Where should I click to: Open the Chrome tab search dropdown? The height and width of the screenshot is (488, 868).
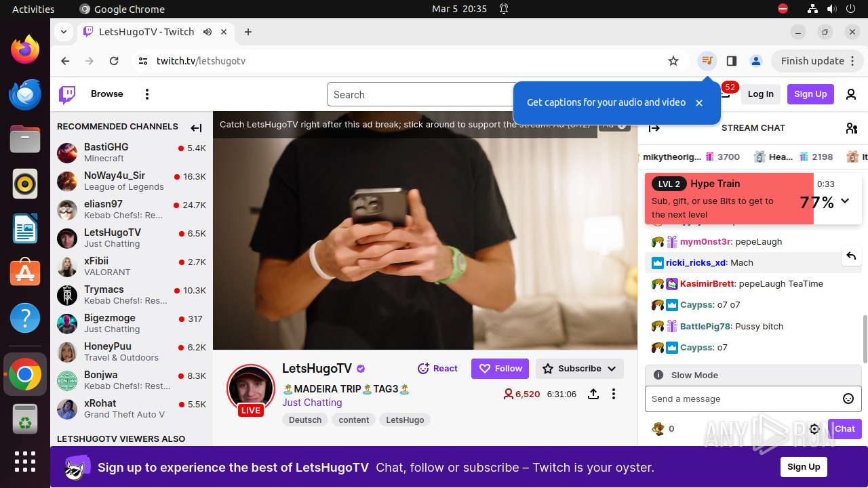click(63, 32)
